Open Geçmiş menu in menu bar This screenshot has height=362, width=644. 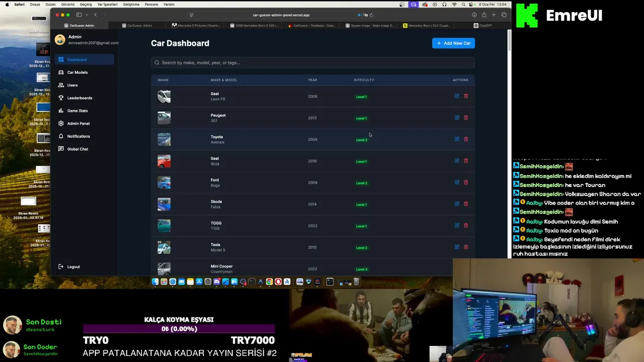[86, 5]
